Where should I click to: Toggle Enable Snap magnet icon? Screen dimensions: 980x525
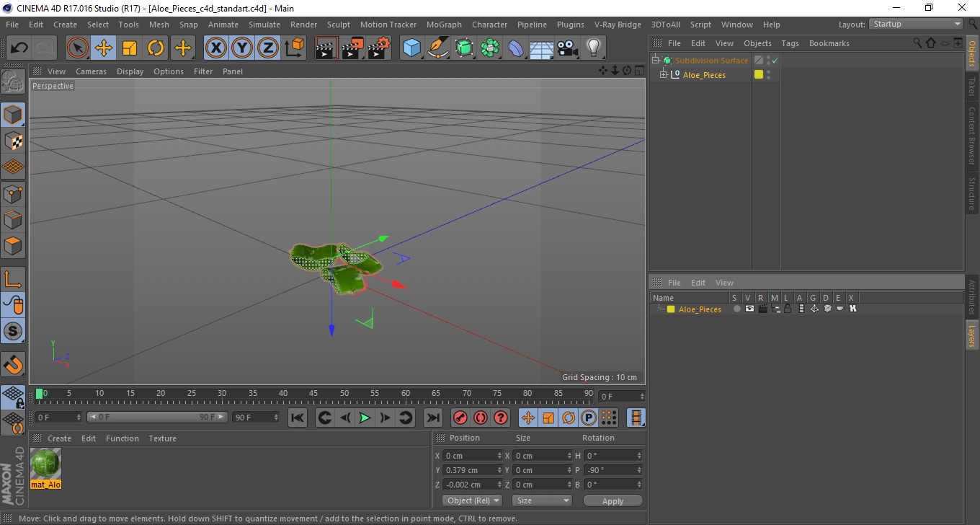[x=13, y=363]
